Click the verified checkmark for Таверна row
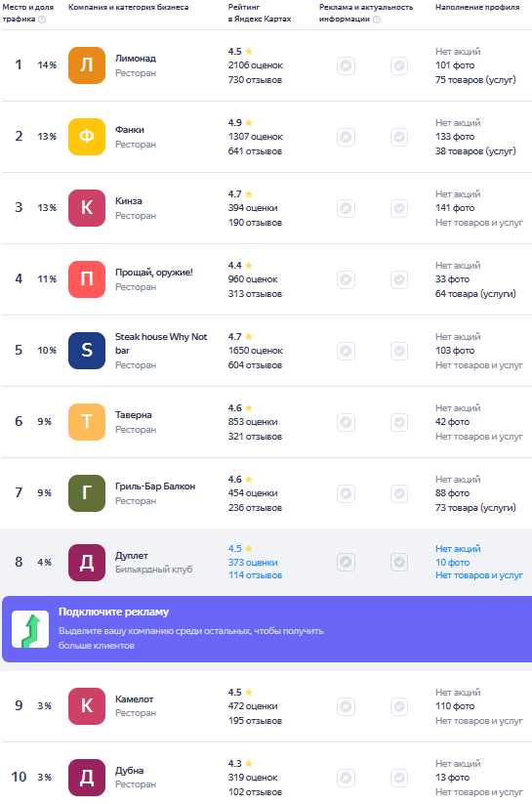 point(399,422)
